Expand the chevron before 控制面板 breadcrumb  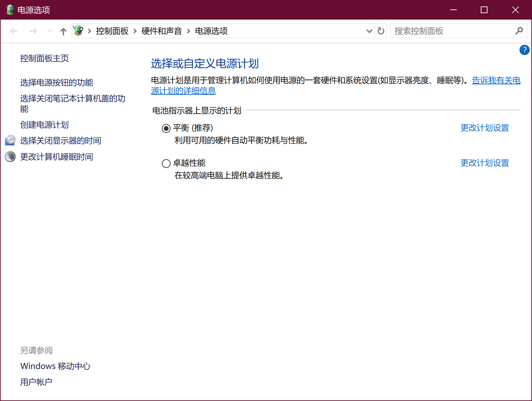point(89,31)
